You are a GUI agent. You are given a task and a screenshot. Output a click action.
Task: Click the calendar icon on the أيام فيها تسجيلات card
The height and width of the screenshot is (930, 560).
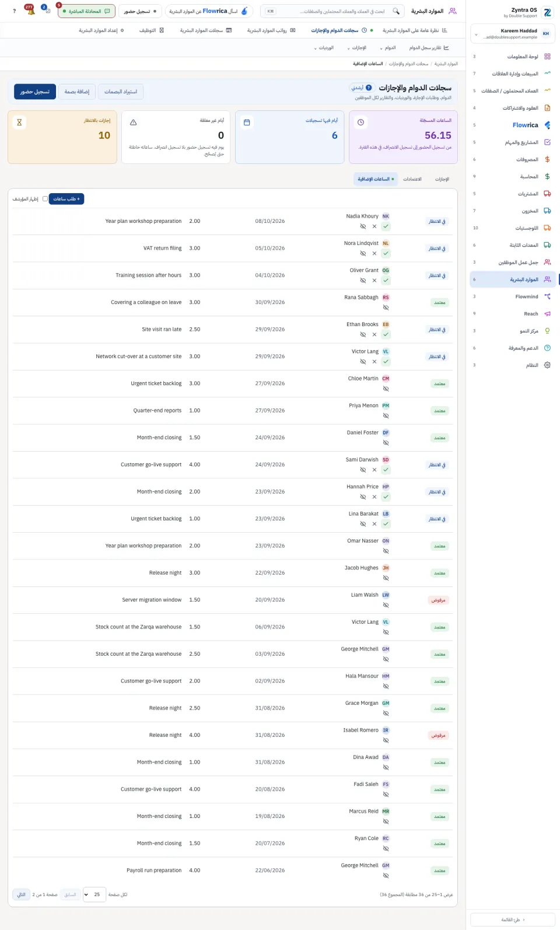tap(247, 123)
